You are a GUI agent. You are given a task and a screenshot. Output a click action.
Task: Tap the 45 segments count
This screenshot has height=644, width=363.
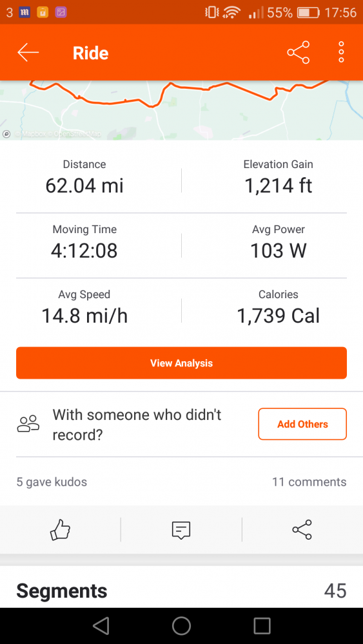click(x=335, y=591)
